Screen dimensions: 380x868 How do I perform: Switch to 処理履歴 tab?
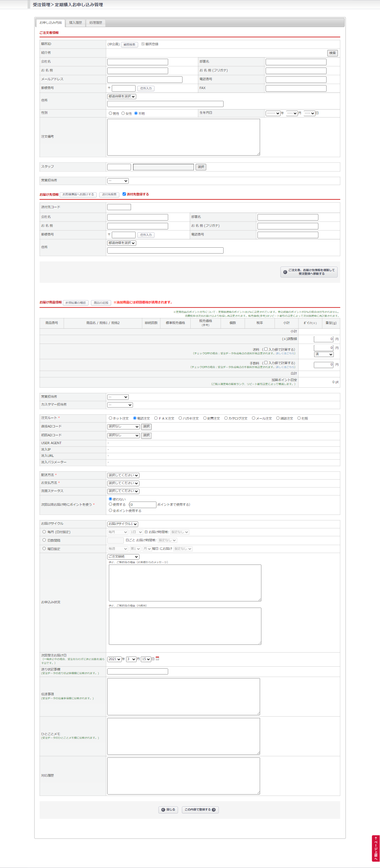click(95, 23)
